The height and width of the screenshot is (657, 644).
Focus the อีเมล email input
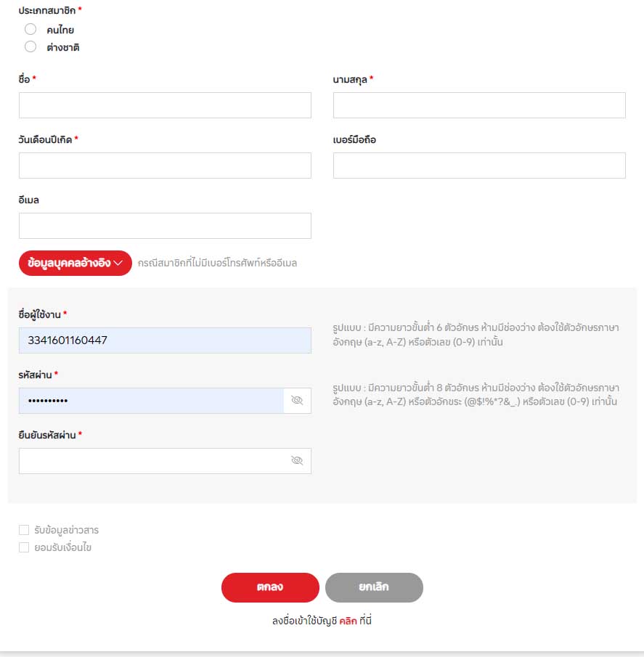click(x=165, y=226)
